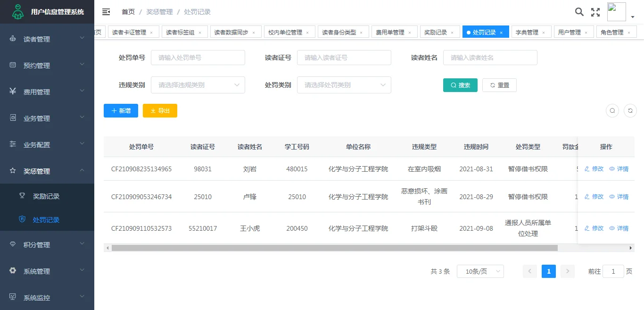The width and height of the screenshot is (644, 310).
Task: Go to 首页 breadcrumb link
Action: click(x=128, y=12)
